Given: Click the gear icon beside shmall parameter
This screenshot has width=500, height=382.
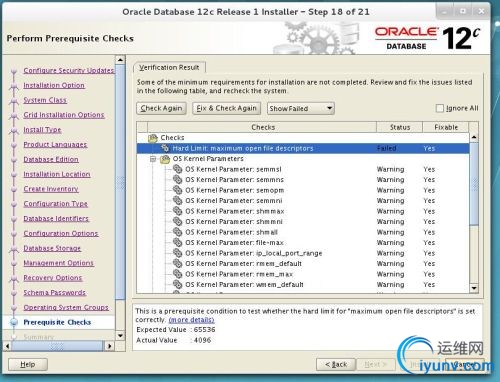Looking at the screenshot, I should pyautogui.click(x=177, y=232).
